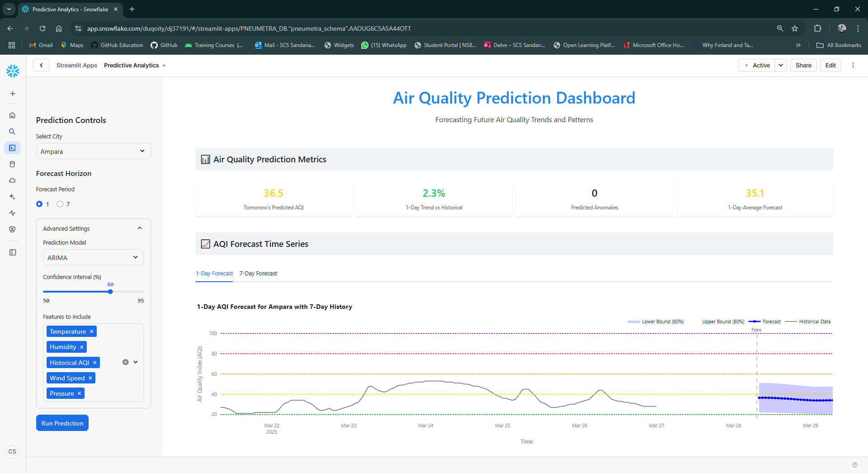Click the Snowflake logo icon
This screenshot has height=473, width=868.
[12, 71]
